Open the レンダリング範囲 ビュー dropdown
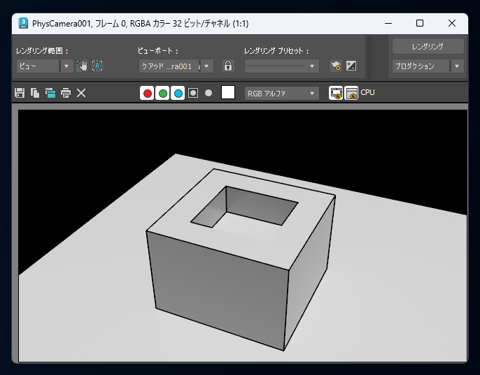480x375 pixels. click(x=45, y=66)
